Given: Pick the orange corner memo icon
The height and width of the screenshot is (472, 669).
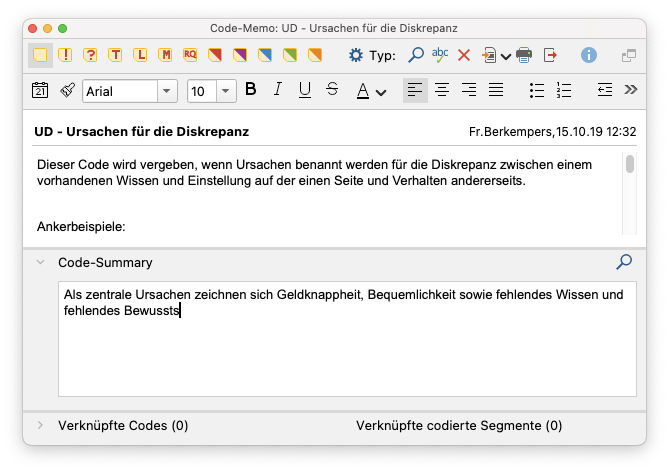Looking at the screenshot, I should click(x=315, y=55).
